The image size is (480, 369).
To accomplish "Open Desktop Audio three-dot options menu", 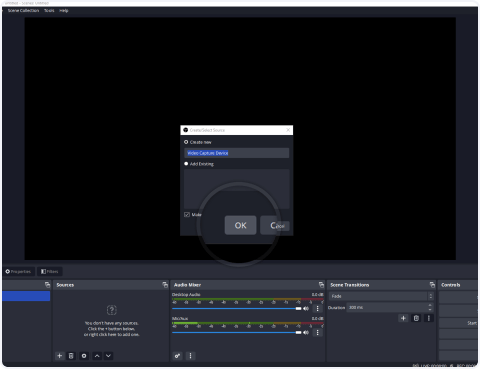I will click(x=318, y=308).
